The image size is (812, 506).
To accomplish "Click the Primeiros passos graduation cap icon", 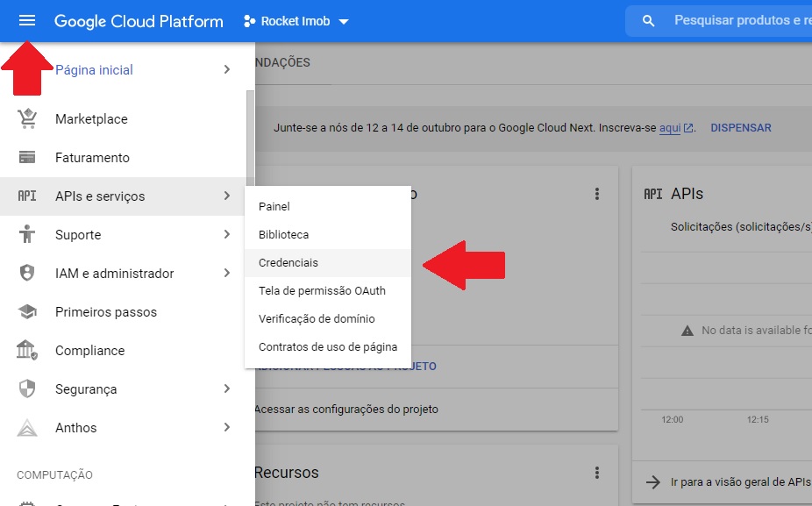I will coord(27,312).
